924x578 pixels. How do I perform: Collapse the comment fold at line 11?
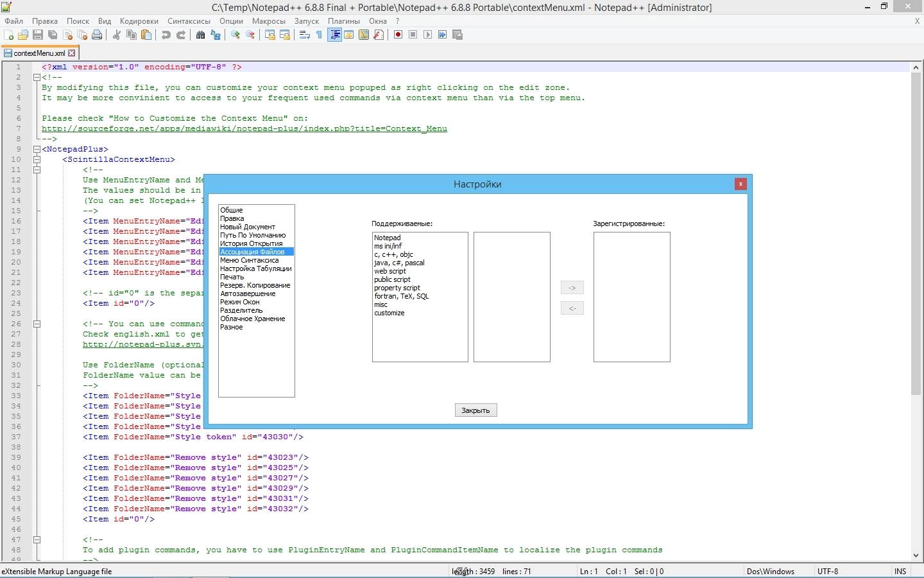(x=37, y=170)
